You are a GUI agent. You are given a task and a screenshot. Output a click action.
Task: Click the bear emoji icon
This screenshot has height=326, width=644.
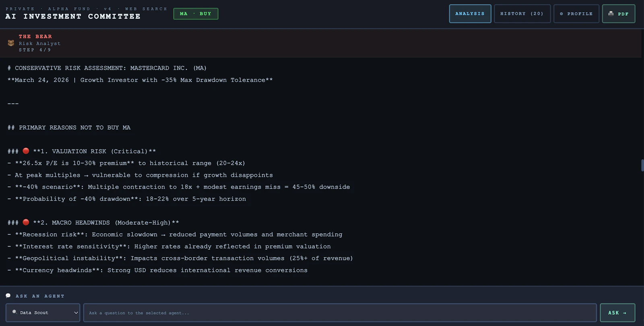pos(11,43)
